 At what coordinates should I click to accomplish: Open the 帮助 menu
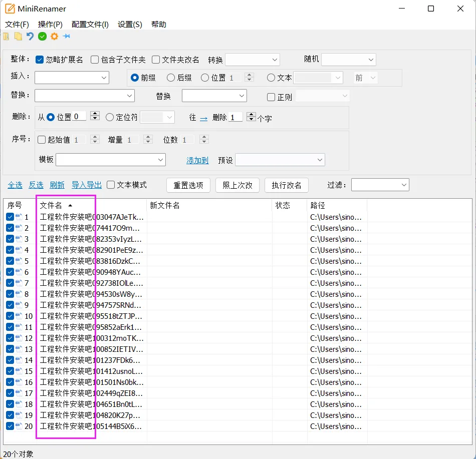159,24
